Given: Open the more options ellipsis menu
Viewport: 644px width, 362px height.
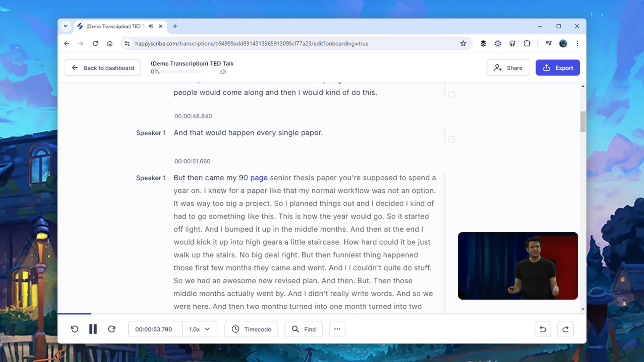Looking at the screenshot, I should [x=337, y=329].
